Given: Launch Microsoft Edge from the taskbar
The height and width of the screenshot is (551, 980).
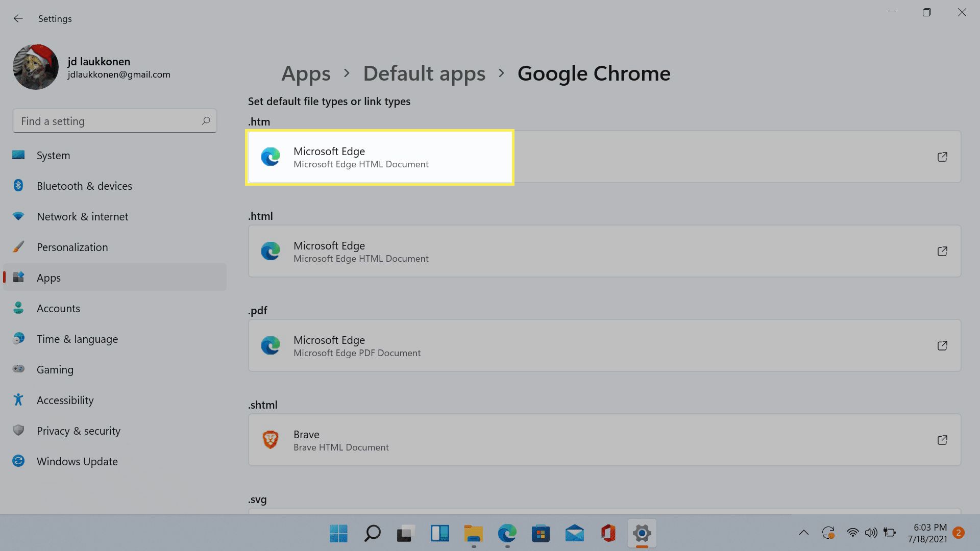Looking at the screenshot, I should tap(507, 534).
